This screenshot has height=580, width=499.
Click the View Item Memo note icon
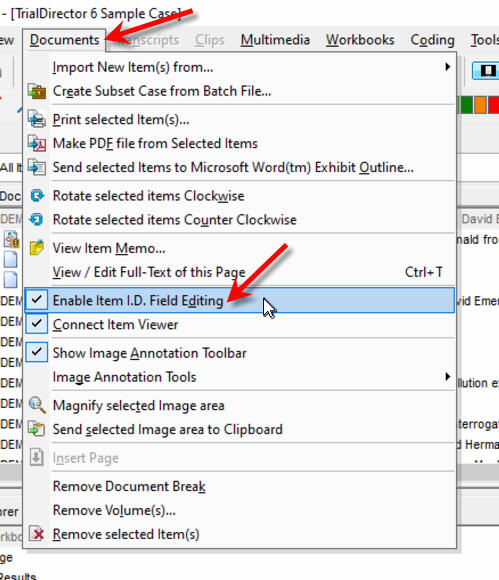(x=37, y=248)
